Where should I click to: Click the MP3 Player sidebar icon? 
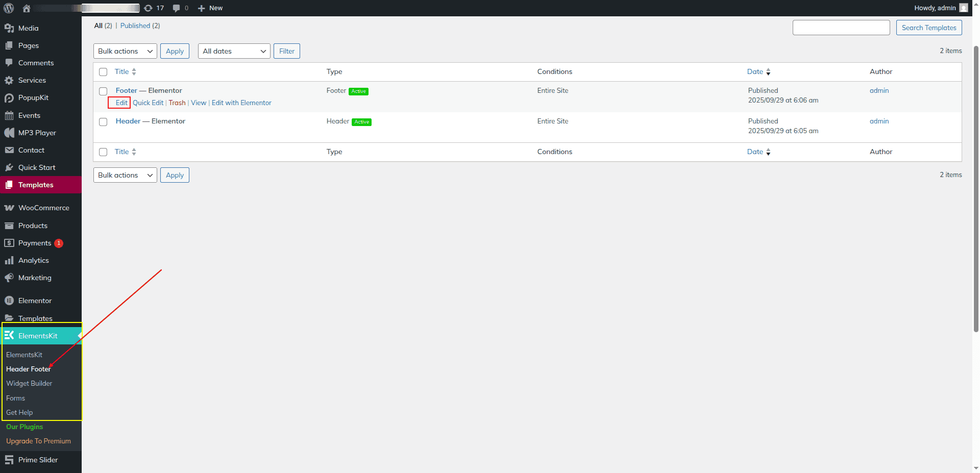[9, 133]
